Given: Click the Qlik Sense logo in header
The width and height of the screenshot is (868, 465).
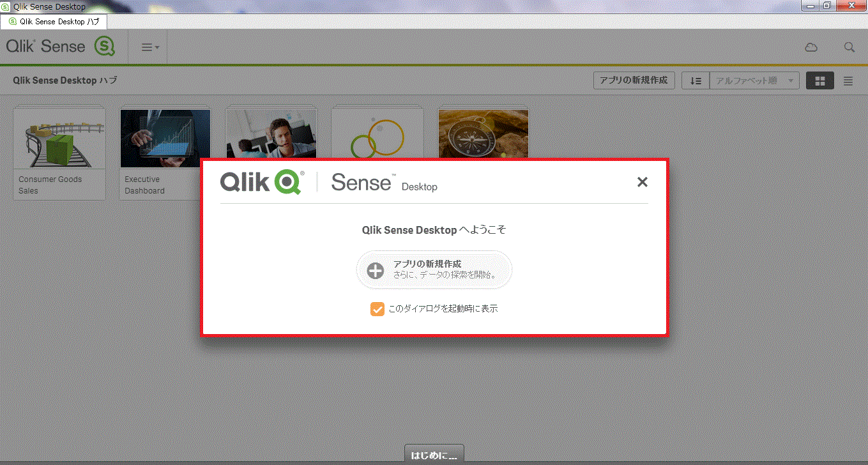Looking at the screenshot, I should tap(60, 47).
